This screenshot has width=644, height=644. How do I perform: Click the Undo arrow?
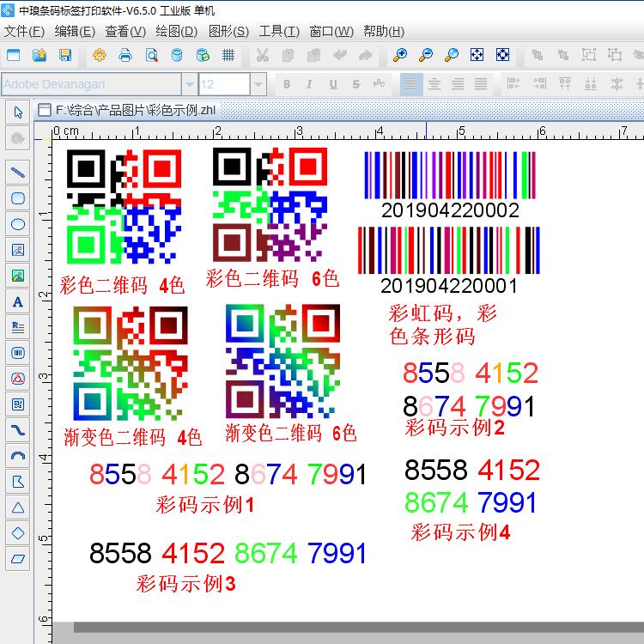pos(340,55)
